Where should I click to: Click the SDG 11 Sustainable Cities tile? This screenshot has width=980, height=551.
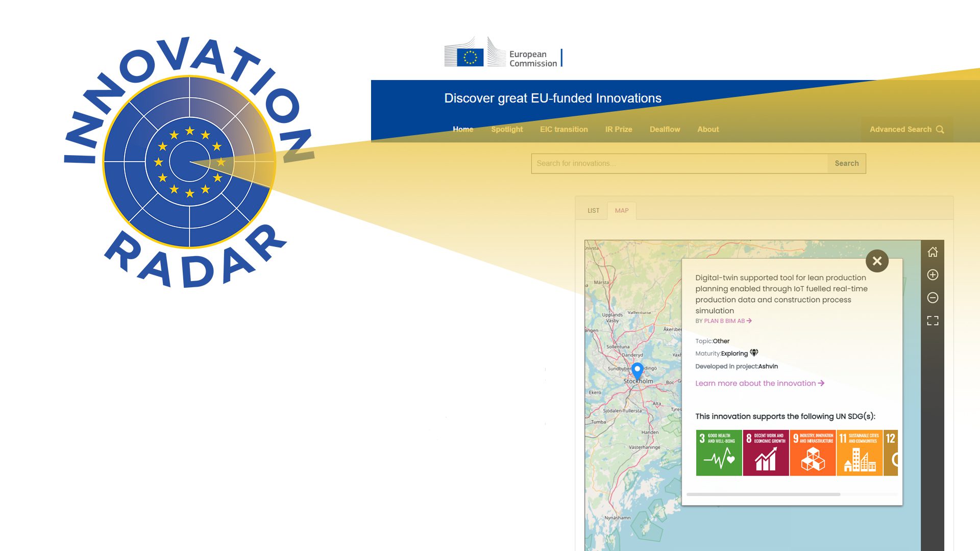tap(860, 453)
